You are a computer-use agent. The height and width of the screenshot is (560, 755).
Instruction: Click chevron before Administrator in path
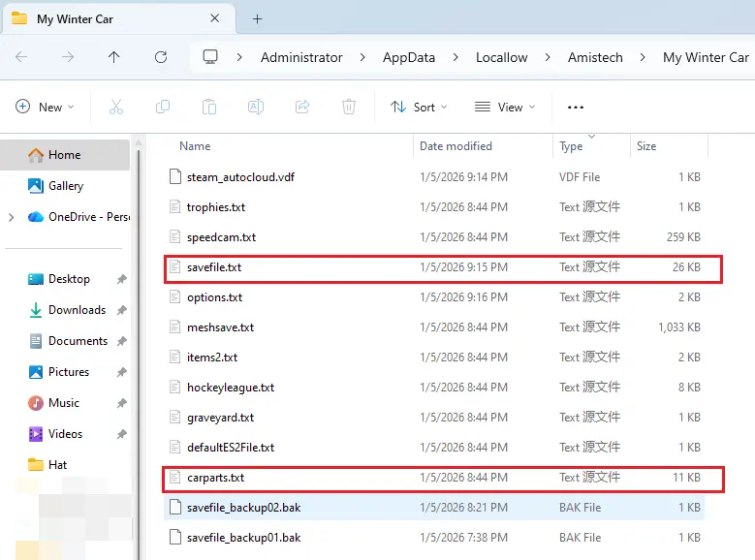pos(239,57)
